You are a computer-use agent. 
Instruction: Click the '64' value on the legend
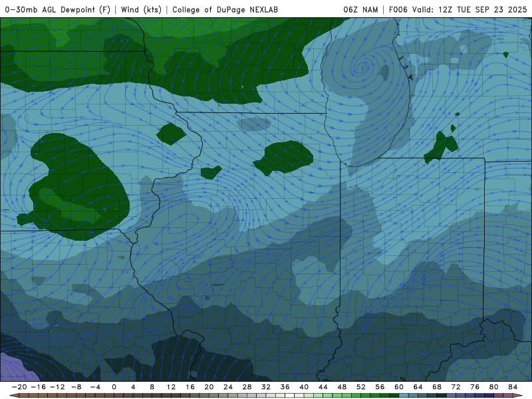418,387
